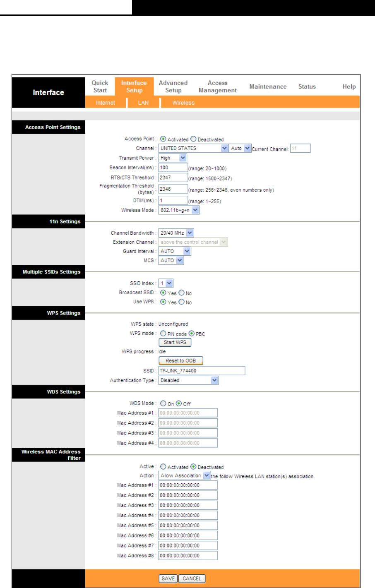Choose Broadcast SSID Yes option
The image size is (375, 588).
163,293
